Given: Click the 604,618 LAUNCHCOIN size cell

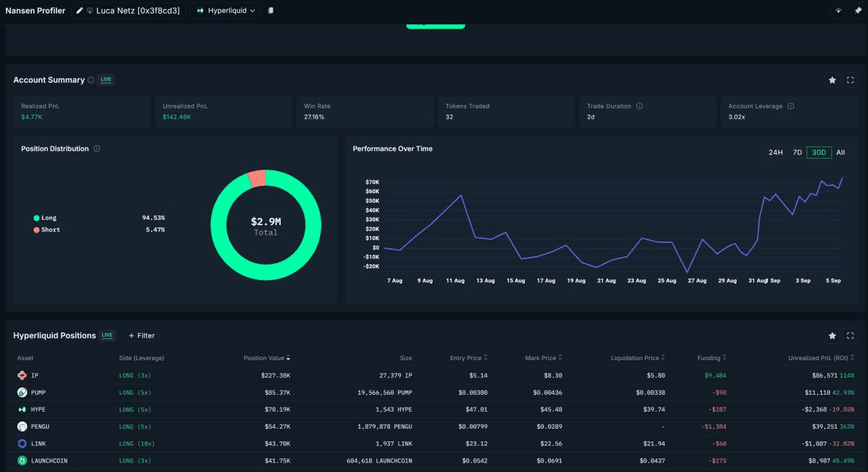Looking at the screenshot, I should [x=379, y=460].
